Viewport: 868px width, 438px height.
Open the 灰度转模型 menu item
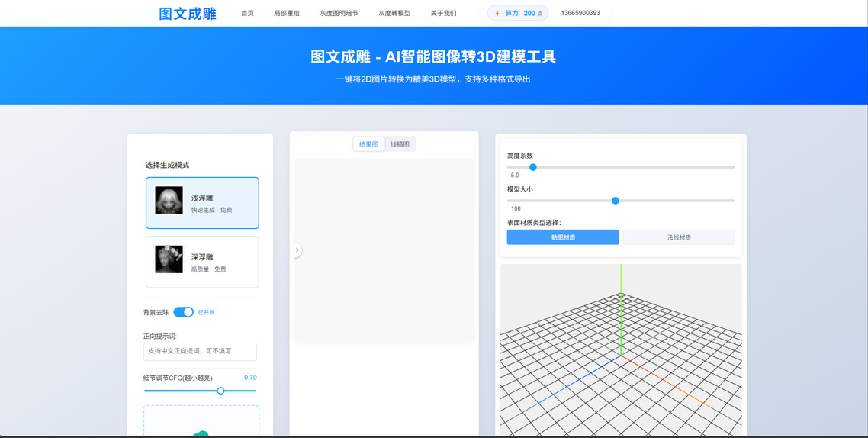tap(394, 13)
